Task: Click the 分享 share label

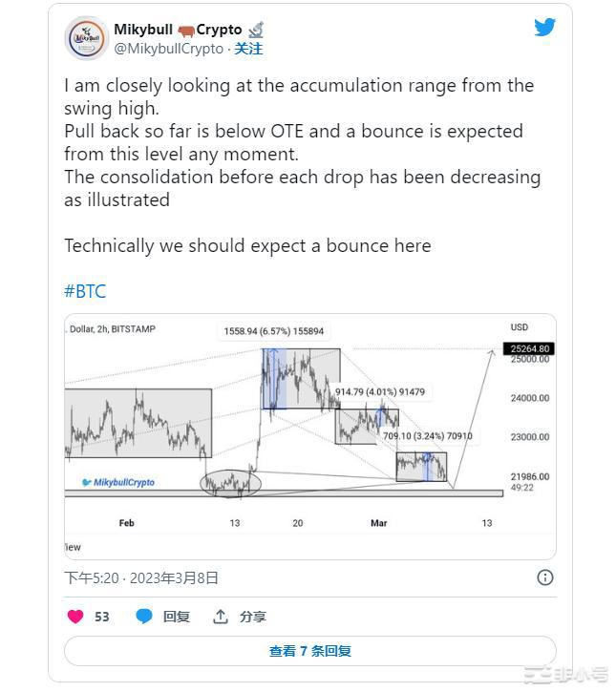Action: (253, 617)
